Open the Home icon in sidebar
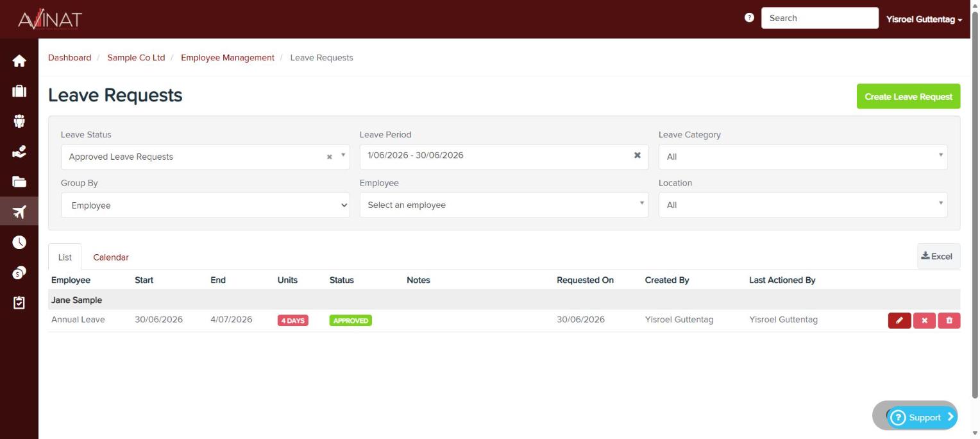 19,61
